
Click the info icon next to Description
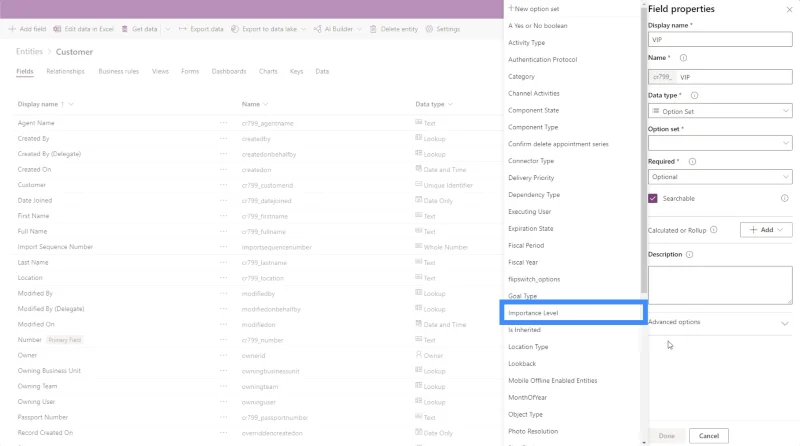[689, 254]
